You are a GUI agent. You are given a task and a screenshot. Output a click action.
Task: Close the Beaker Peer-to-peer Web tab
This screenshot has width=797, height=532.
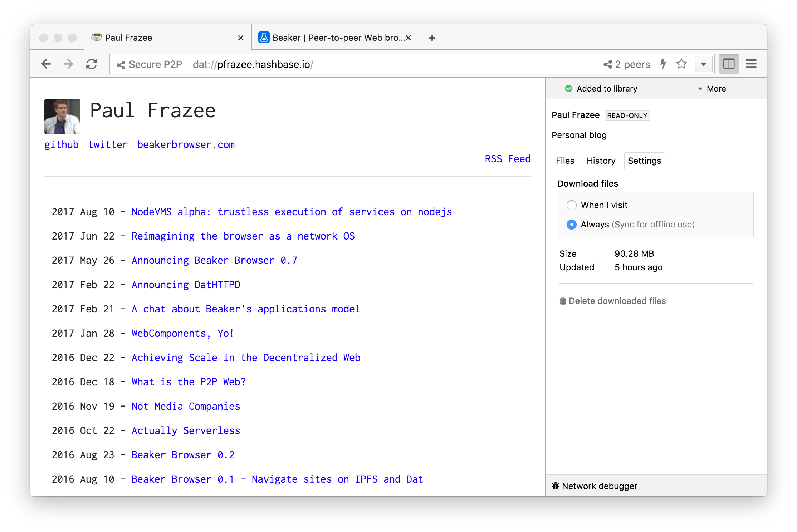click(408, 38)
